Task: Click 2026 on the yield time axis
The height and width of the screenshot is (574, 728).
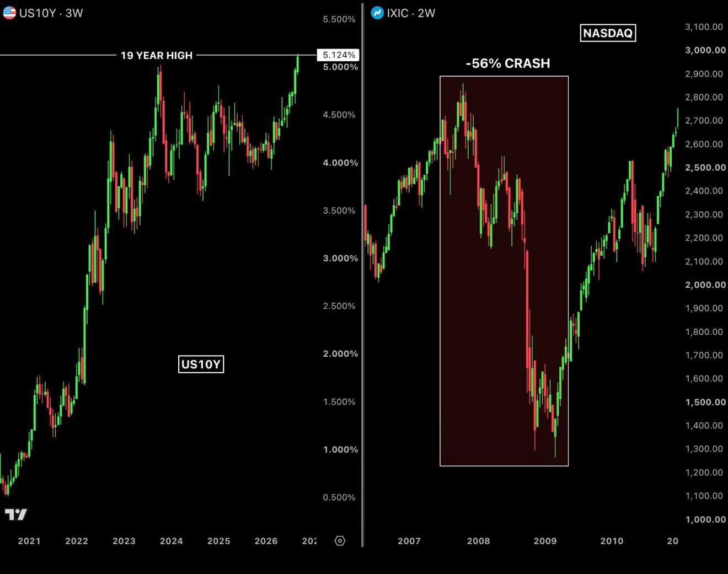Action: tap(266, 541)
